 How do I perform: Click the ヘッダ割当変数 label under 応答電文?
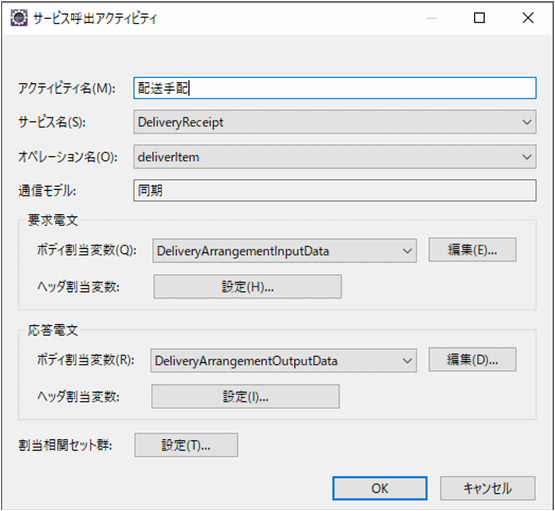78,397
